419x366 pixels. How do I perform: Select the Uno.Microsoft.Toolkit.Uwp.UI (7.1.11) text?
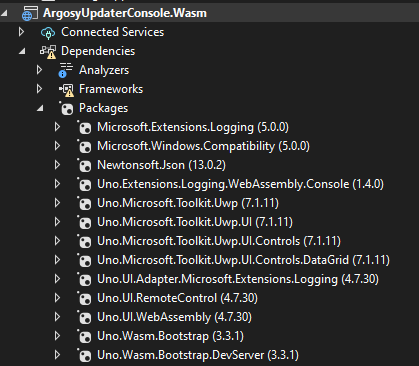click(195, 222)
